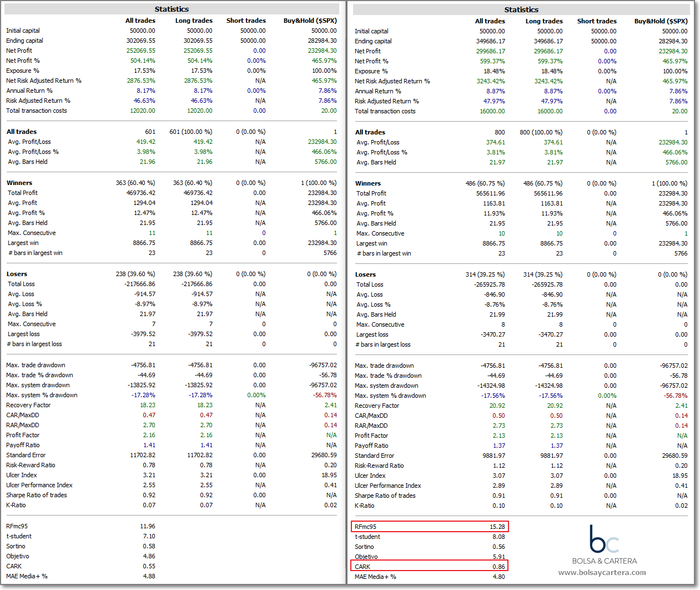Image resolution: width=700 pixels, height=590 pixels.
Task: Select the Largest loss -3979.52 under All trades
Action: (x=143, y=334)
